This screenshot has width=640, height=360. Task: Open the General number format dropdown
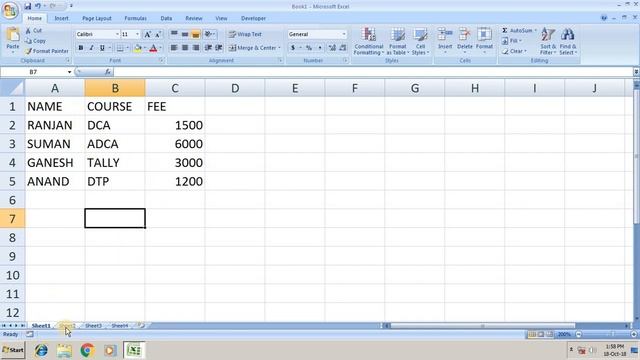[344, 34]
